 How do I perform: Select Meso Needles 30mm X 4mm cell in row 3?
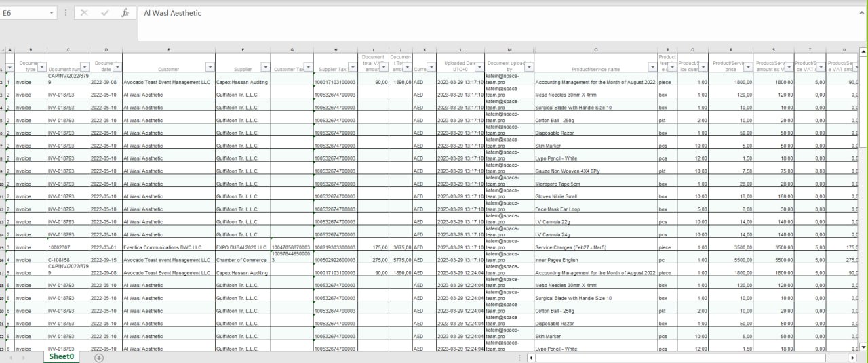click(595, 91)
